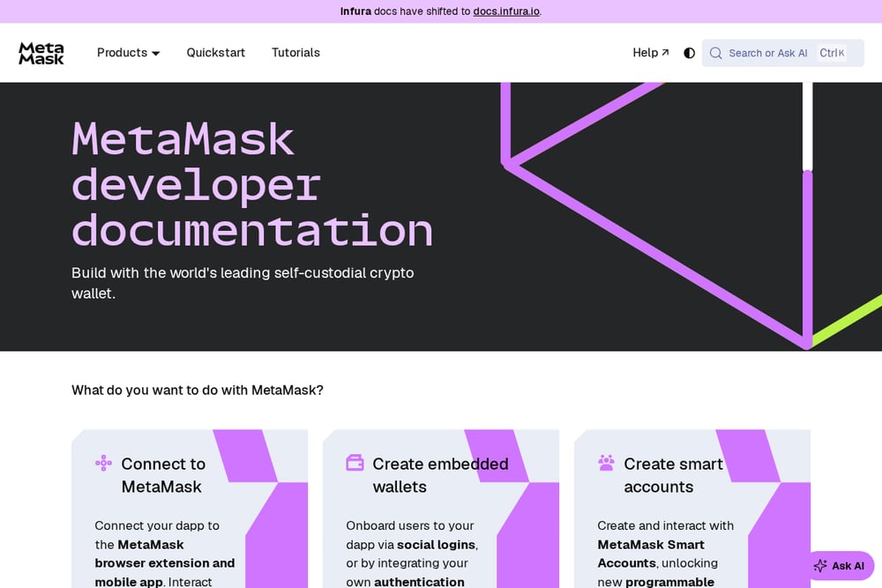Click the 'Create and interact with' description text

[x=665, y=525]
